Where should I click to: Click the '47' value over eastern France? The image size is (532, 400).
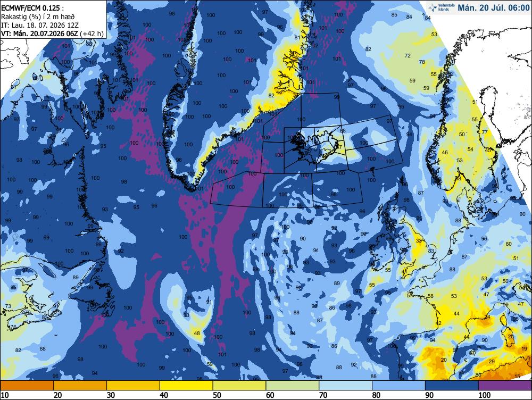point(487,295)
